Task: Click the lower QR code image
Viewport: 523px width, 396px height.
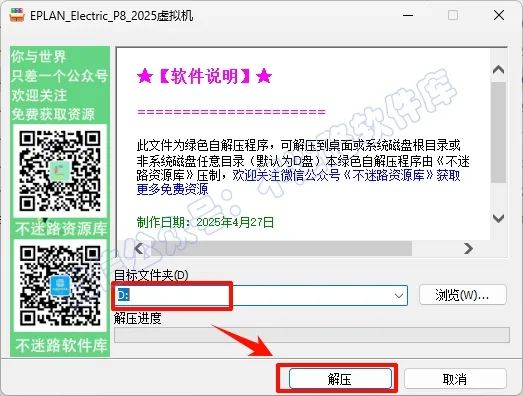Action: tap(60, 286)
